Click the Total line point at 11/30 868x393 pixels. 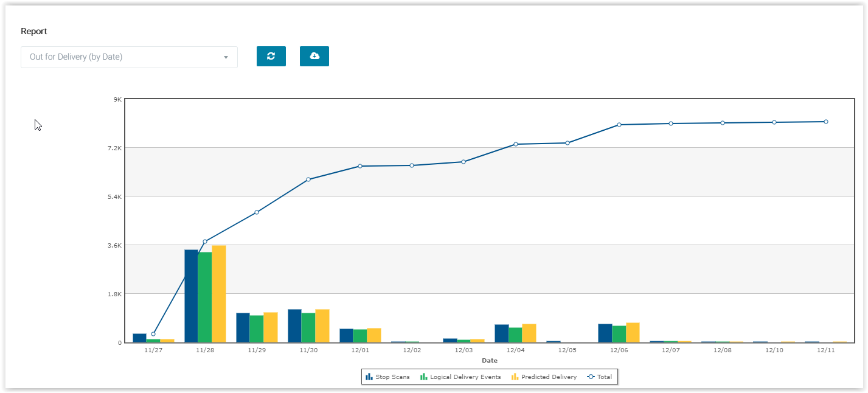tap(308, 179)
